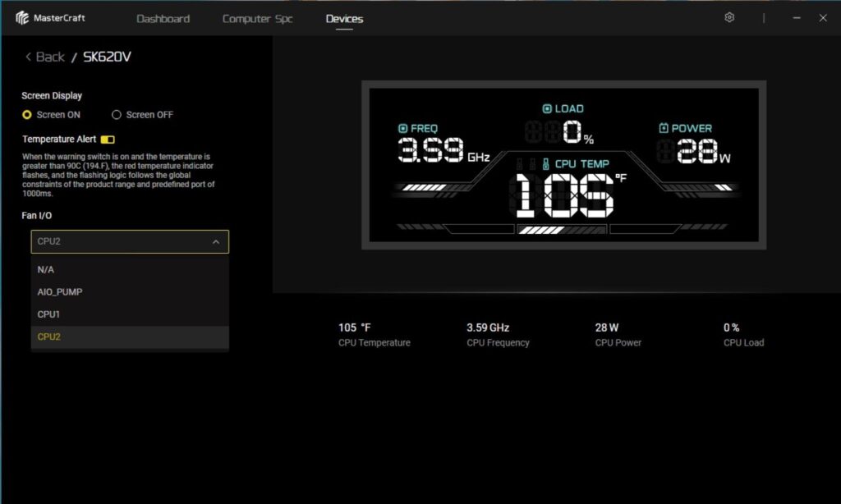
Task: Click the LOAD chip icon on display
Action: [547, 109]
